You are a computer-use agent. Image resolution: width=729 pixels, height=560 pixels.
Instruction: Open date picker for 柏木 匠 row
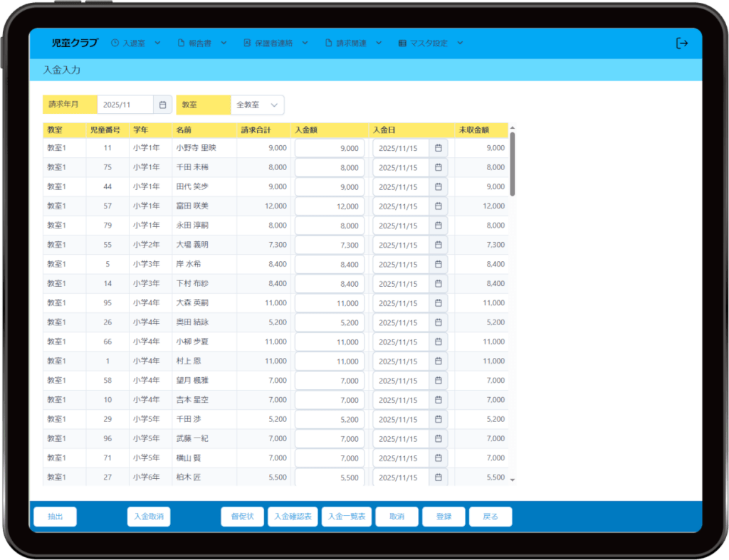(x=439, y=477)
